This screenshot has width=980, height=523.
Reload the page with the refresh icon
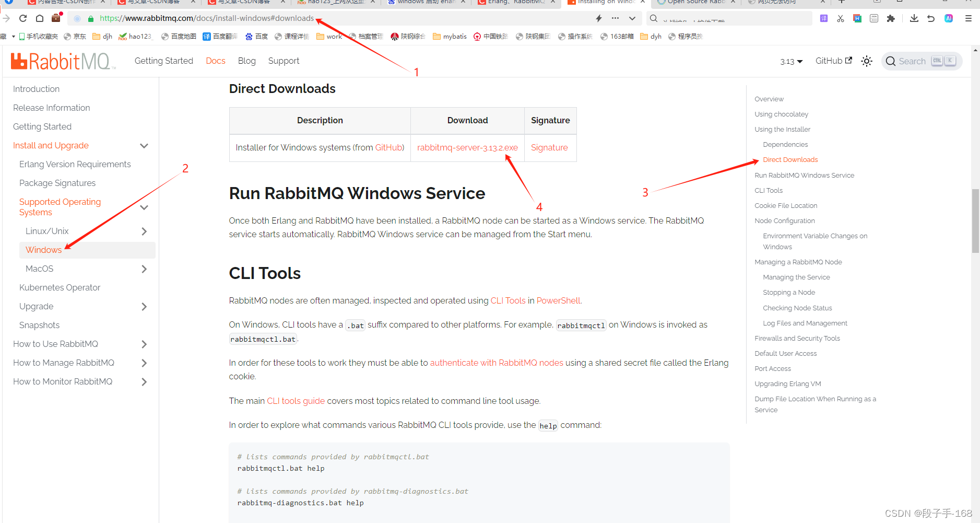(x=23, y=18)
